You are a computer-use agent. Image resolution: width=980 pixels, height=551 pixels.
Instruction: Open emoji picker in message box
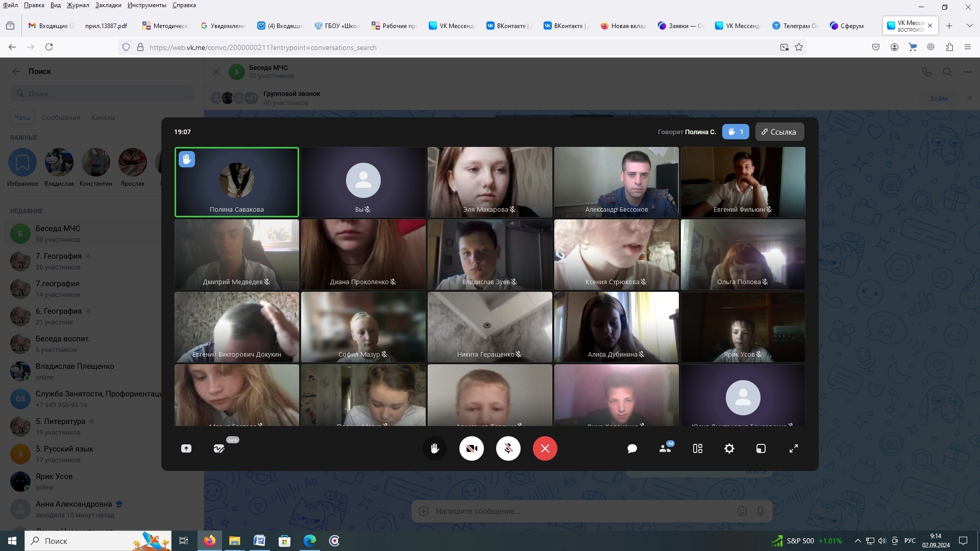click(x=742, y=511)
